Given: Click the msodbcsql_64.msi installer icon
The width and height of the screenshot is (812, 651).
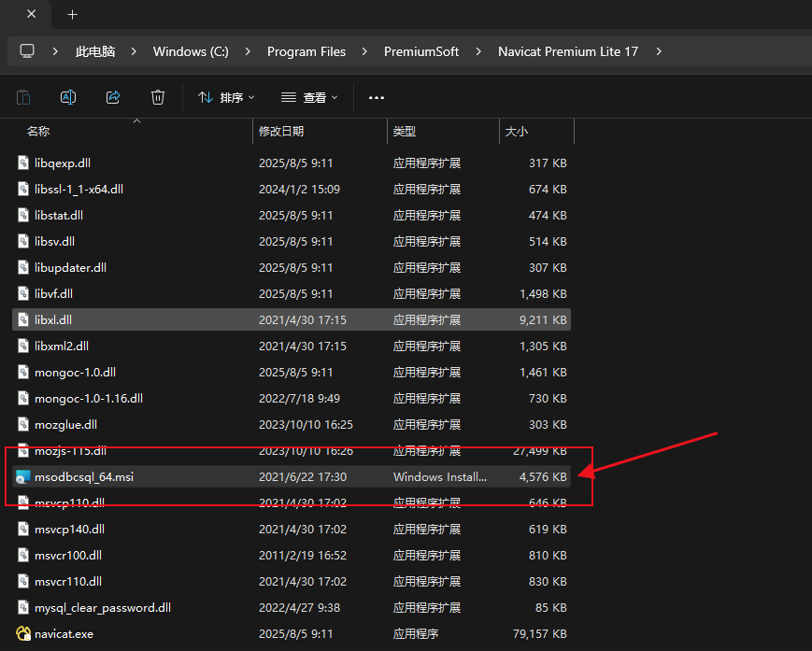Looking at the screenshot, I should [x=23, y=477].
